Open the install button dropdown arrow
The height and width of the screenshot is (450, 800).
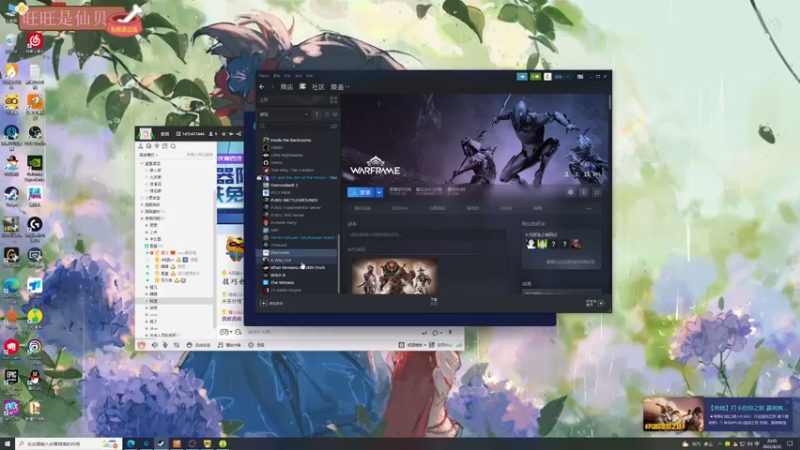[379, 192]
